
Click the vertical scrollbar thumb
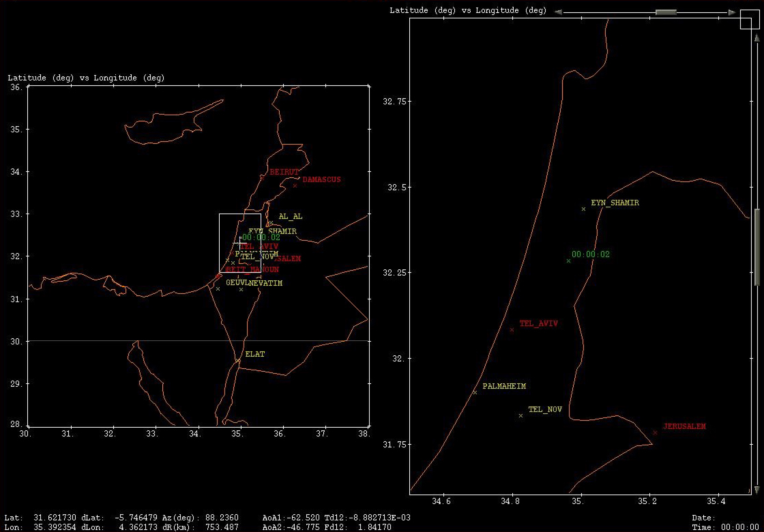coord(757,247)
